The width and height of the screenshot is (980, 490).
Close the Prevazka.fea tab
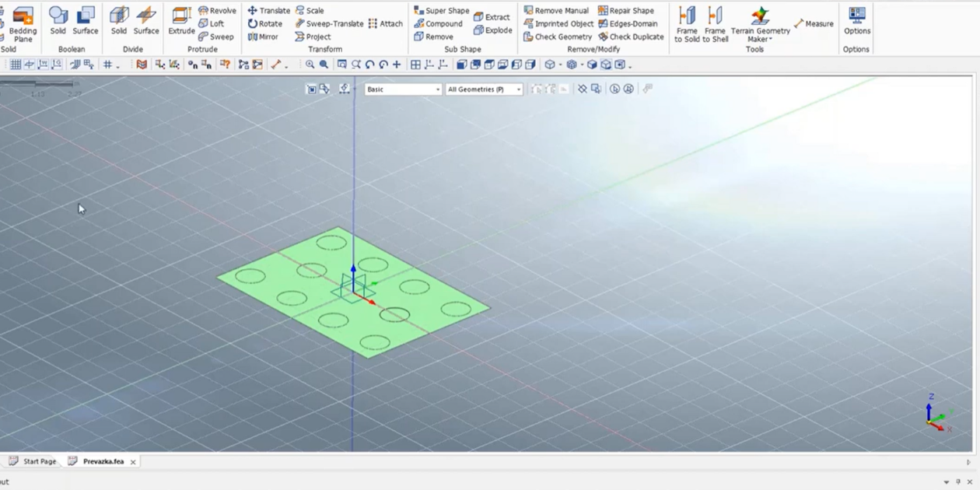(133, 462)
